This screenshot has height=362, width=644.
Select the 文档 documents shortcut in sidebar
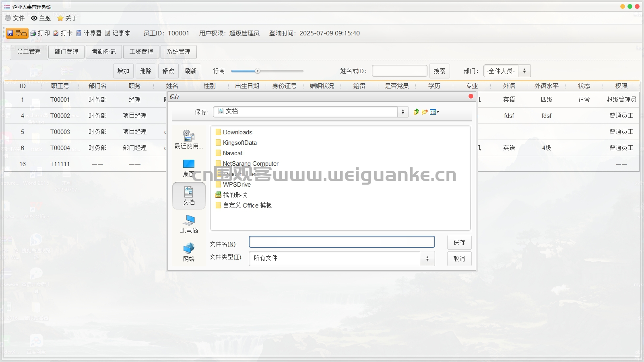[x=189, y=196]
